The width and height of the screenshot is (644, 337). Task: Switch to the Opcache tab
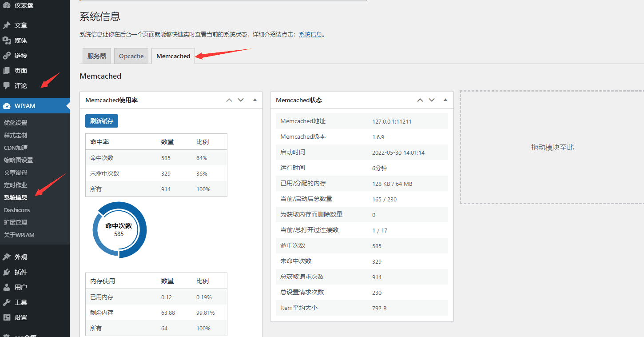pos(131,56)
